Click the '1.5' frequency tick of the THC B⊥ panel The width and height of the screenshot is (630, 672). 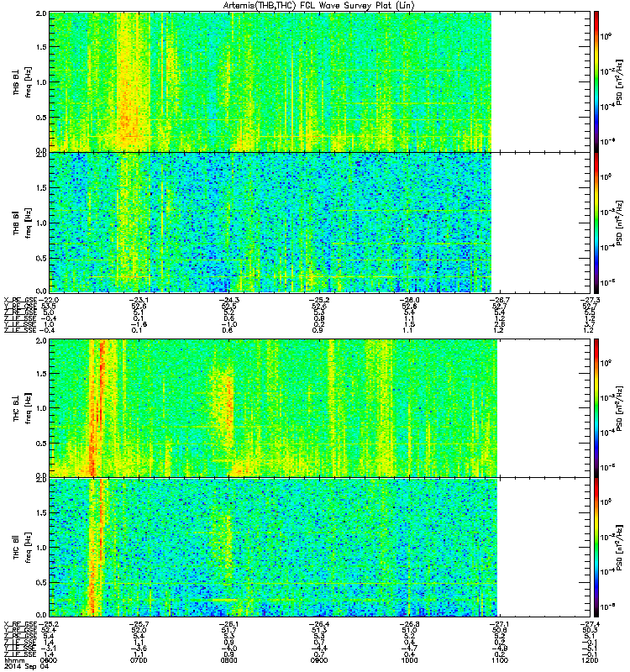41,374
